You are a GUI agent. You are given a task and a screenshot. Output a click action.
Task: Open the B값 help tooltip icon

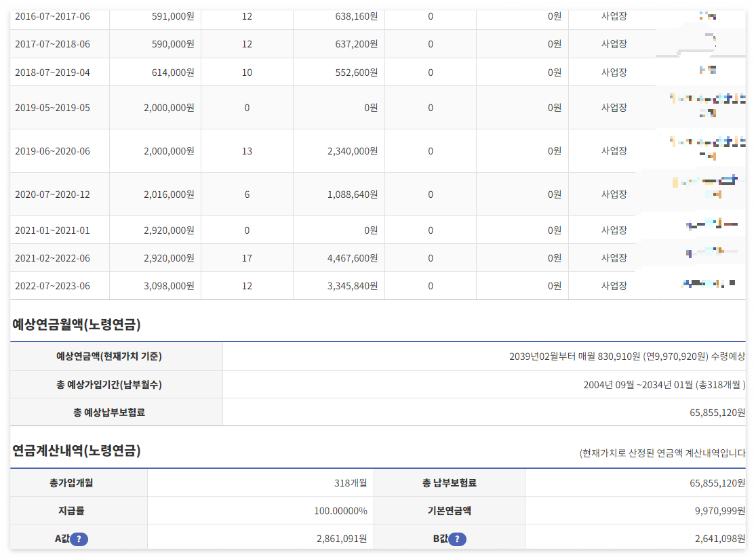coord(458,539)
